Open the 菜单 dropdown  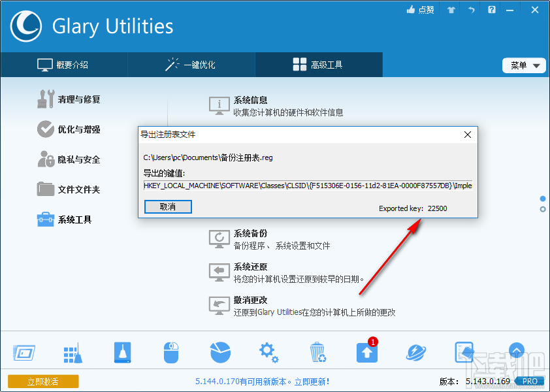coord(524,65)
